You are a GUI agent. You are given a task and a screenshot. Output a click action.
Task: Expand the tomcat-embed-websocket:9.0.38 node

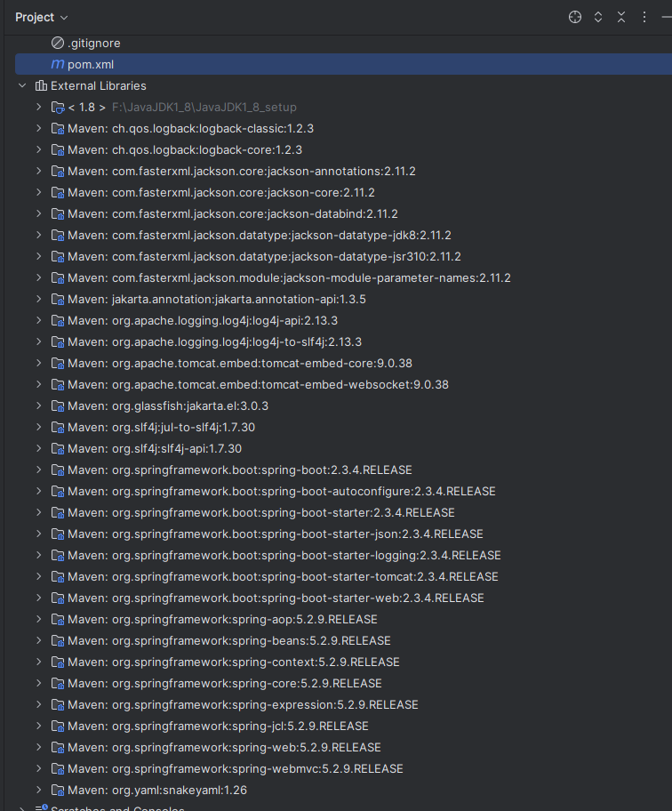tap(39, 385)
